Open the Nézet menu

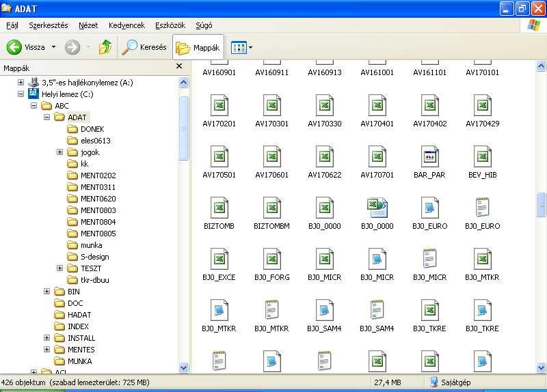[88, 25]
